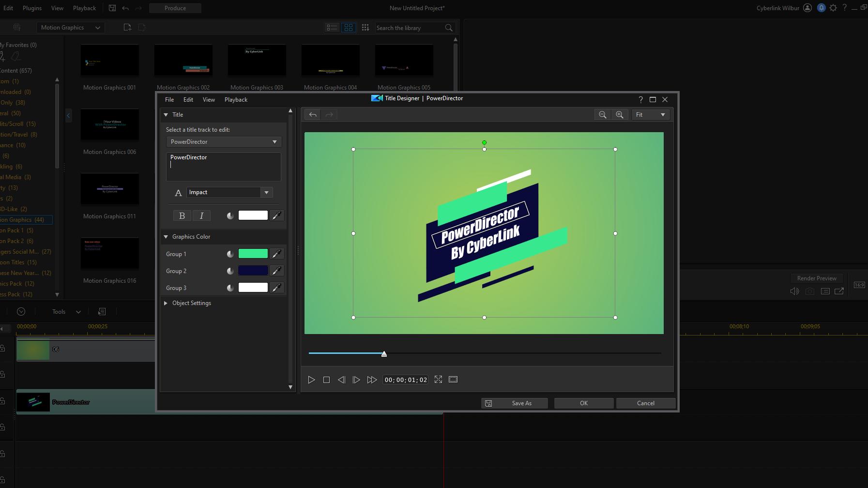This screenshot has height=488, width=868.
Task: Click the Group 2 navy color swatch
Action: (x=253, y=271)
